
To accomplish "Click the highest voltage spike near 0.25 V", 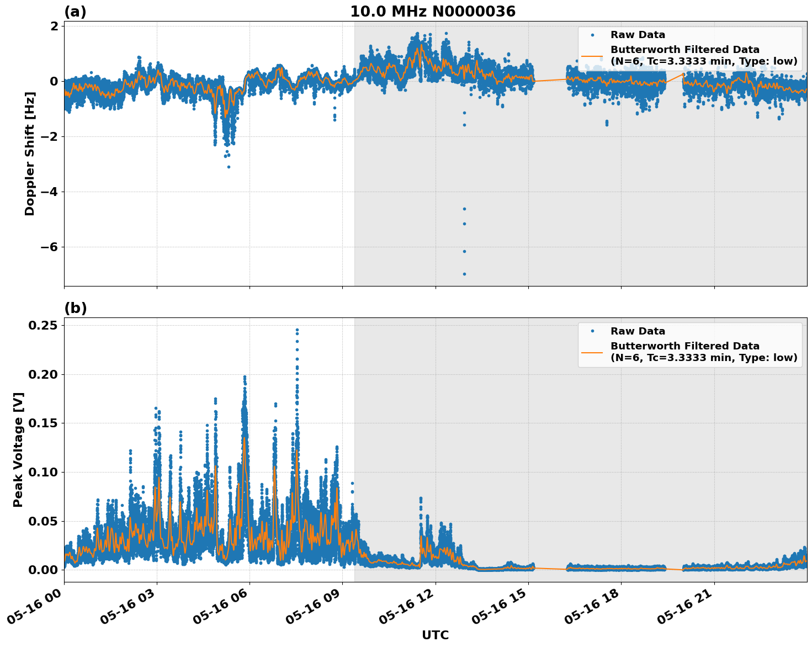I will pos(296,330).
